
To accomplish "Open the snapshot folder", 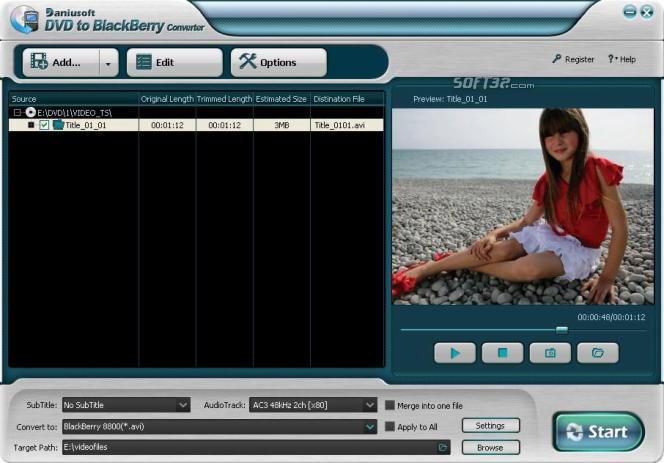I will (x=598, y=353).
